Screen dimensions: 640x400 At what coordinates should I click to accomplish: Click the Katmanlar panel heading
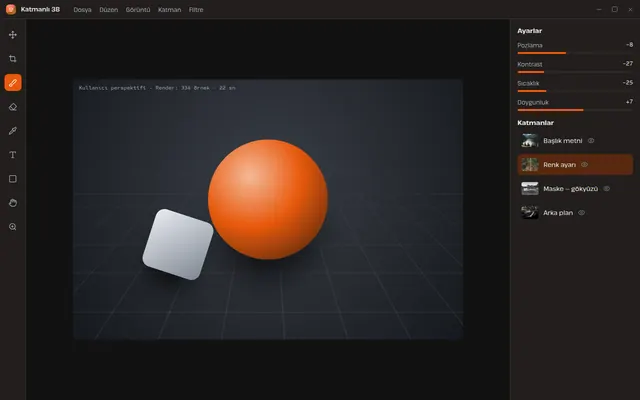point(535,123)
